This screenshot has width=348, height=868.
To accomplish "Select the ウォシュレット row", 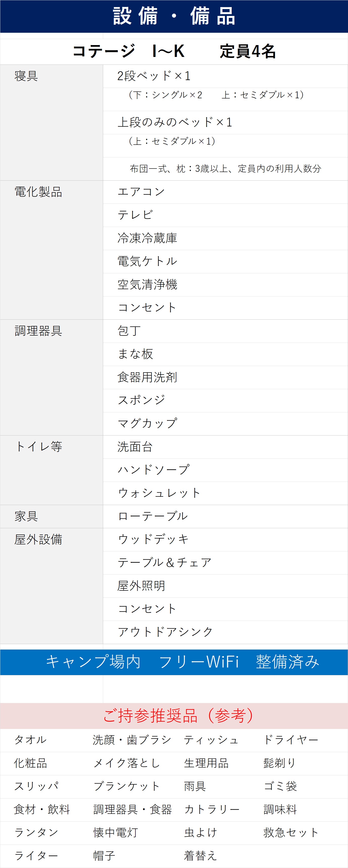I will pyautogui.click(x=159, y=493).
